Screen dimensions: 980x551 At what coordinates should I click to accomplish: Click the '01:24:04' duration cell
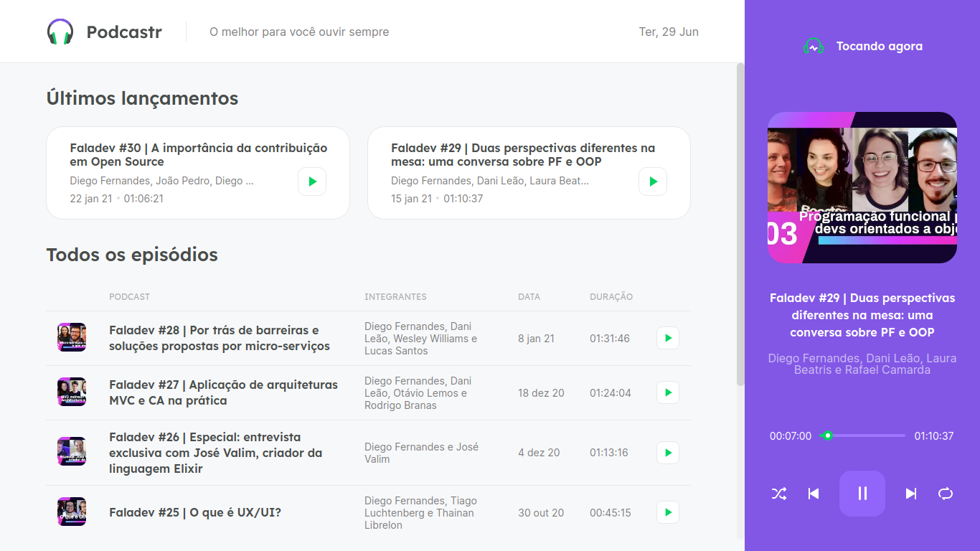pos(611,393)
